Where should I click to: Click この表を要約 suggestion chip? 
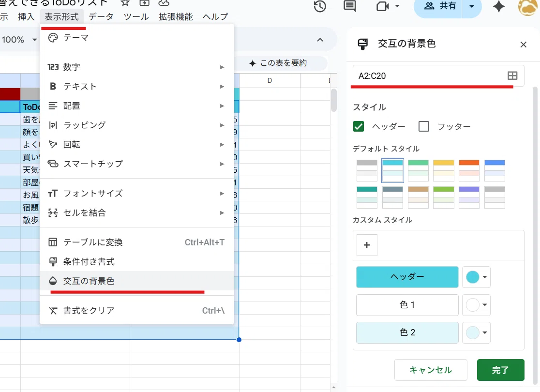click(278, 63)
